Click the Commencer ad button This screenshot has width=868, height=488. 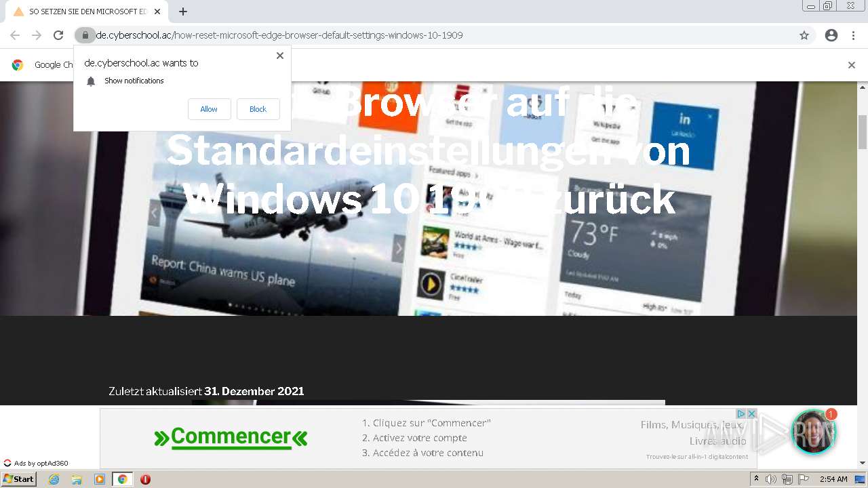pyautogui.click(x=231, y=437)
